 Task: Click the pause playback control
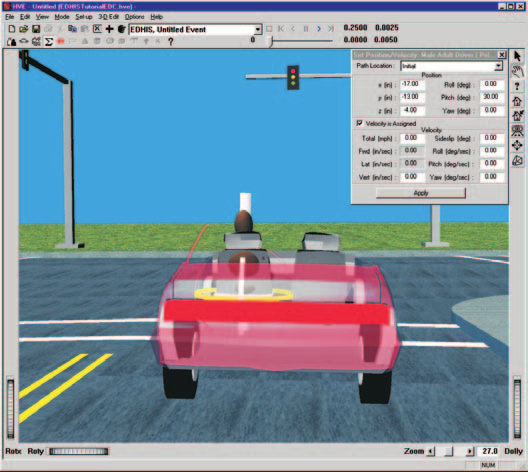pyautogui.click(x=306, y=29)
